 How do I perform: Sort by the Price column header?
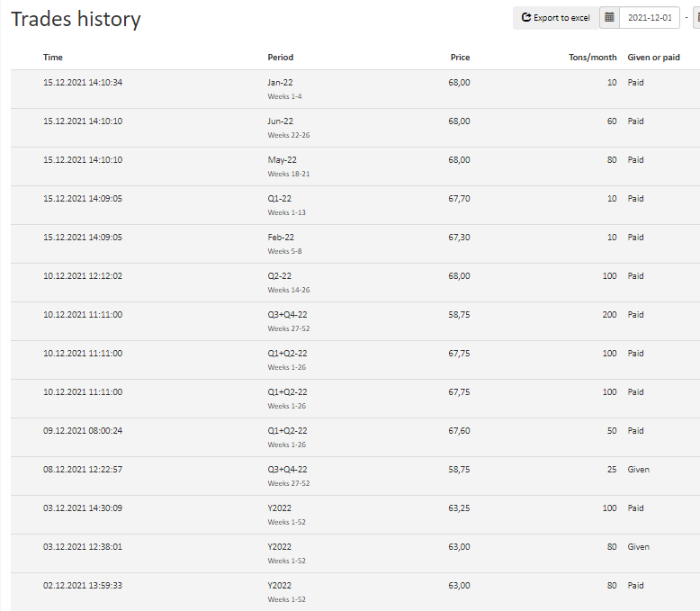click(460, 58)
